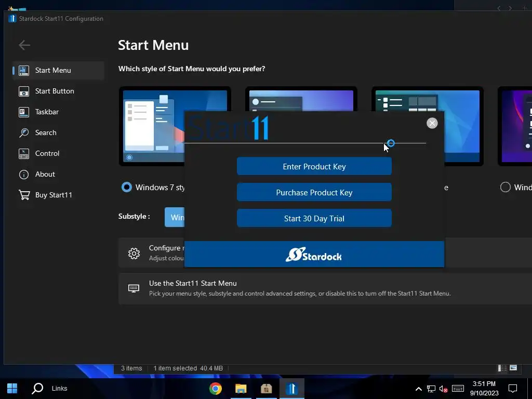Image resolution: width=532 pixels, height=399 pixels.
Task: Click the gear icon beside Configure menu
Action: tap(134, 253)
